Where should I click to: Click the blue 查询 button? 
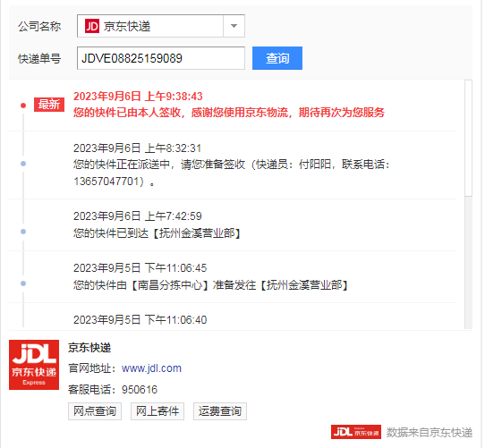[x=277, y=58]
